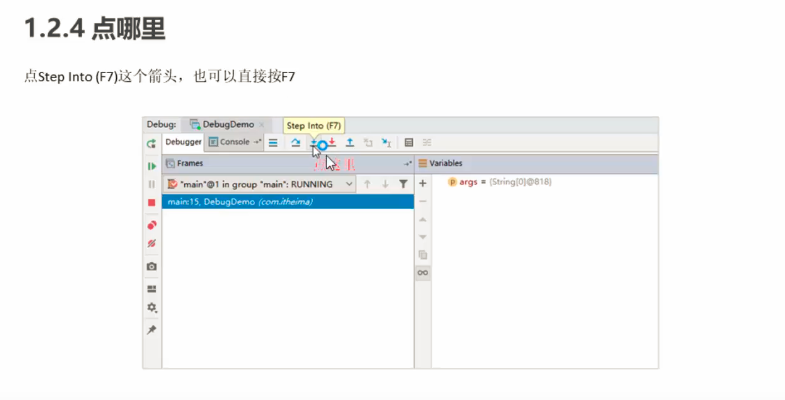This screenshot has width=785, height=400.
Task: Open the debugger settings gear menu
Action: 151,307
